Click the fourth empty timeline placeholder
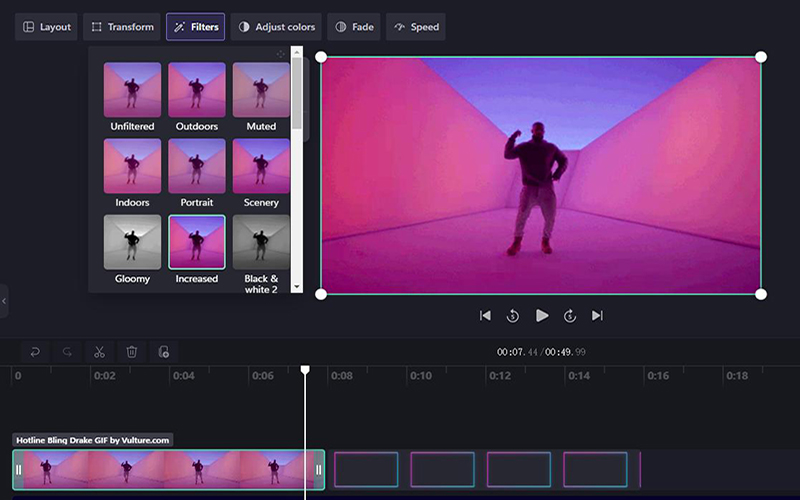800x500 pixels. (x=595, y=469)
